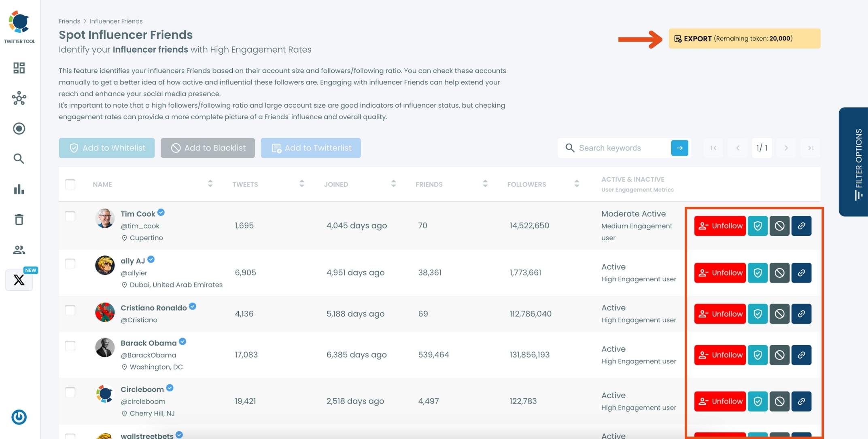This screenshot has width=868, height=439.
Task: Tick the Barack Obama row checkbox
Action: [70, 346]
